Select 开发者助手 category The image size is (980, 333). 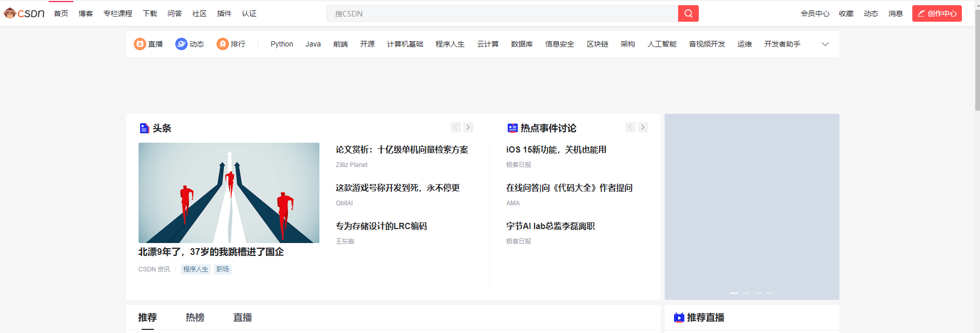pos(783,44)
